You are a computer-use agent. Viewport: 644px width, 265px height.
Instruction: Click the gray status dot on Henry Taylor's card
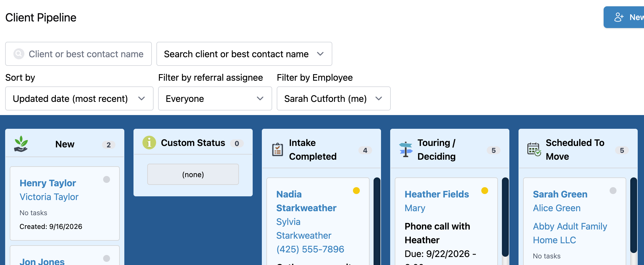(107, 179)
